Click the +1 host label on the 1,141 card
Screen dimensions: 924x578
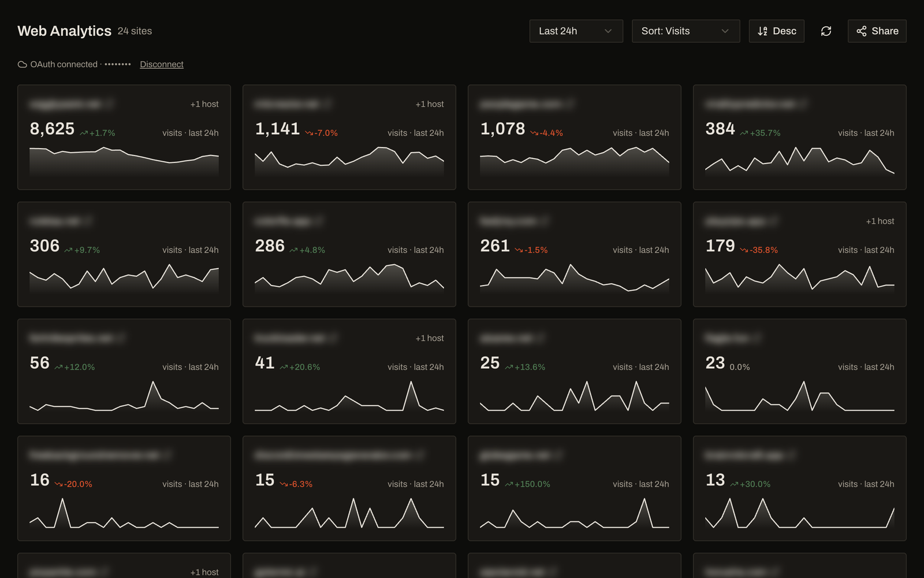[430, 104]
